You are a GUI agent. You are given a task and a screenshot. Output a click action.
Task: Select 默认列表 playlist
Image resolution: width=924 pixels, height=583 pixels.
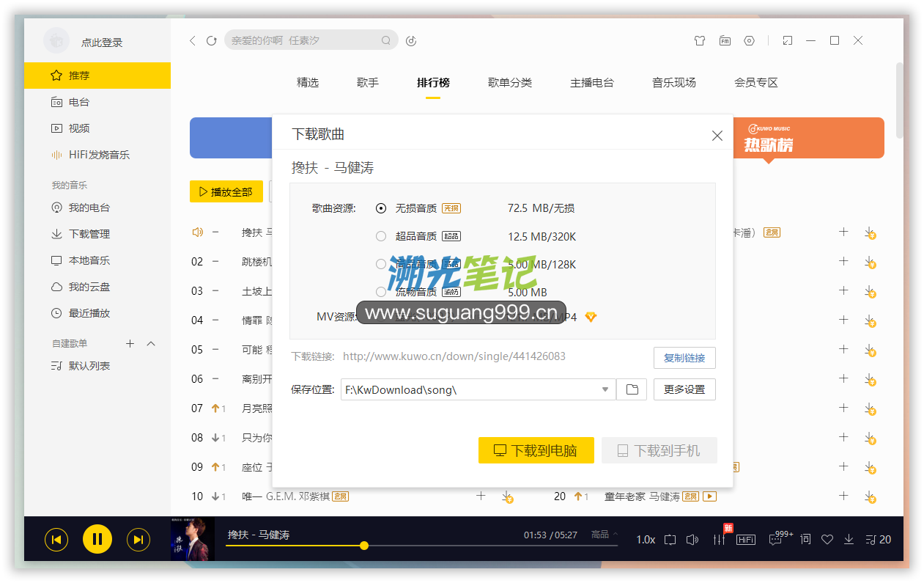pos(97,366)
